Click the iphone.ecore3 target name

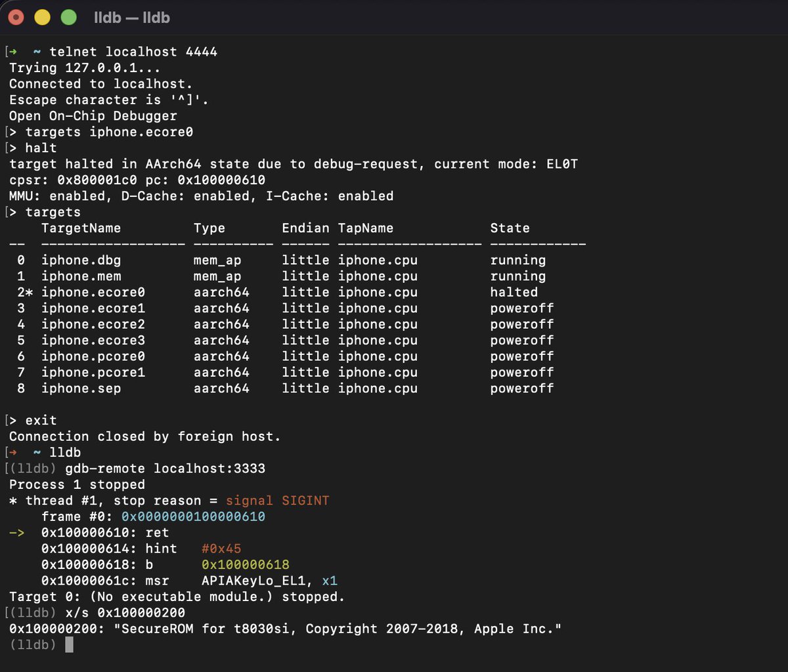93,341
